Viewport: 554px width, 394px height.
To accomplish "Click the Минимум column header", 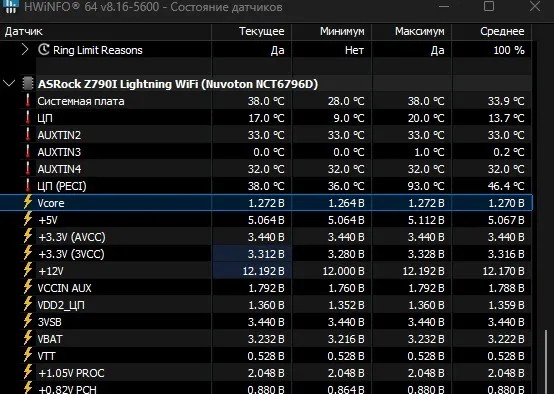I will click(x=331, y=31).
